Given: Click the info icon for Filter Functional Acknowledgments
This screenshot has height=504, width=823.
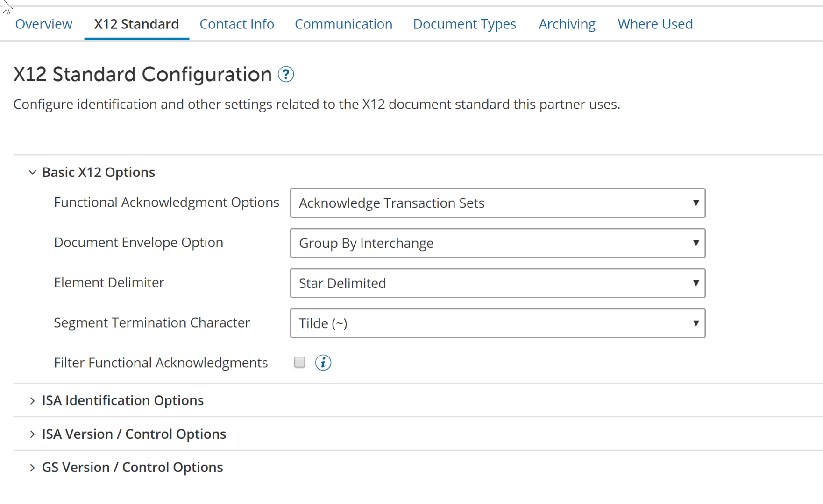Looking at the screenshot, I should click(323, 363).
